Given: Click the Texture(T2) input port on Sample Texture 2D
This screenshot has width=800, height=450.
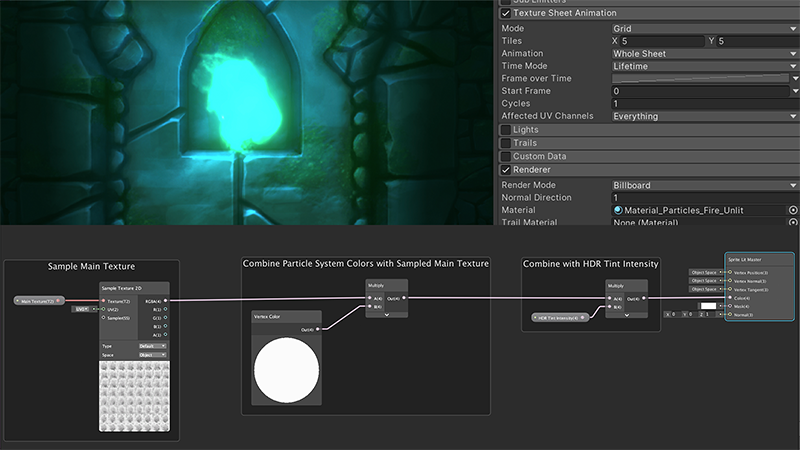Looking at the screenshot, I should click(x=104, y=300).
